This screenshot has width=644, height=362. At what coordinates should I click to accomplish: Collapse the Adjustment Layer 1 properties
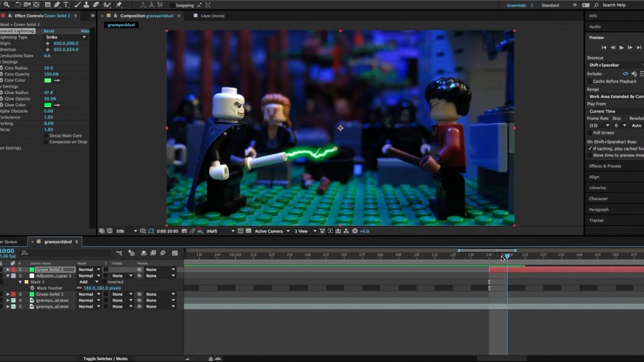tap(8, 276)
